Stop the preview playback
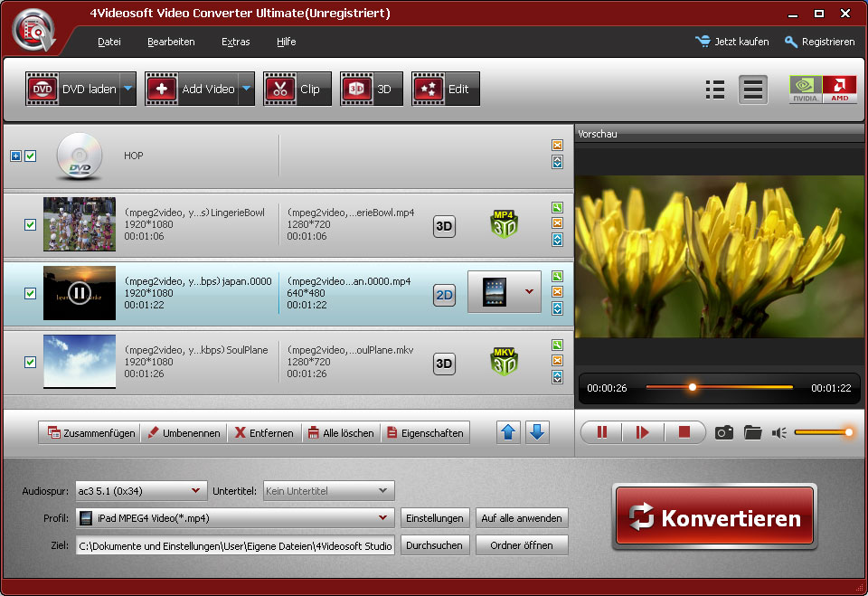Image resolution: width=868 pixels, height=596 pixels. (684, 432)
